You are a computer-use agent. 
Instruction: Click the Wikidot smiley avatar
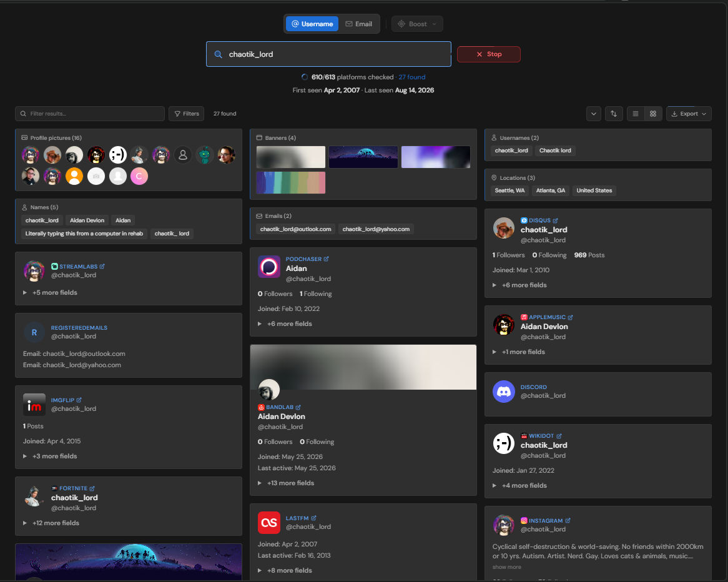(504, 443)
